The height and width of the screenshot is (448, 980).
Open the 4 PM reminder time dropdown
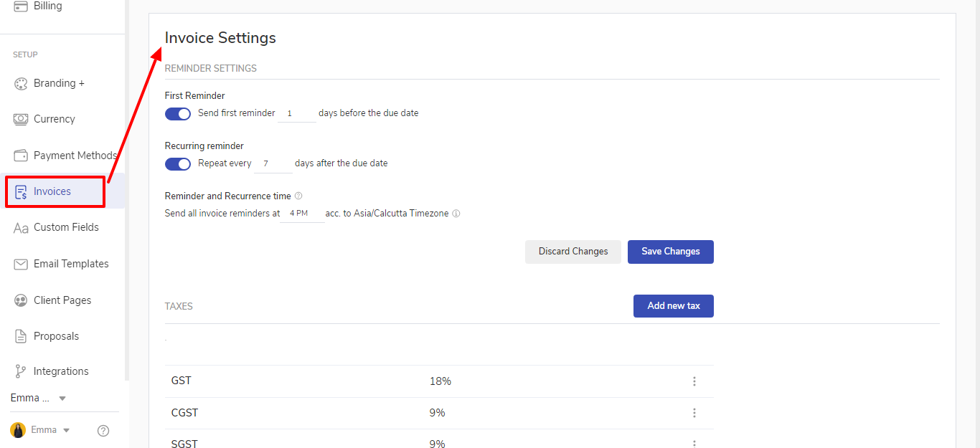click(x=301, y=214)
